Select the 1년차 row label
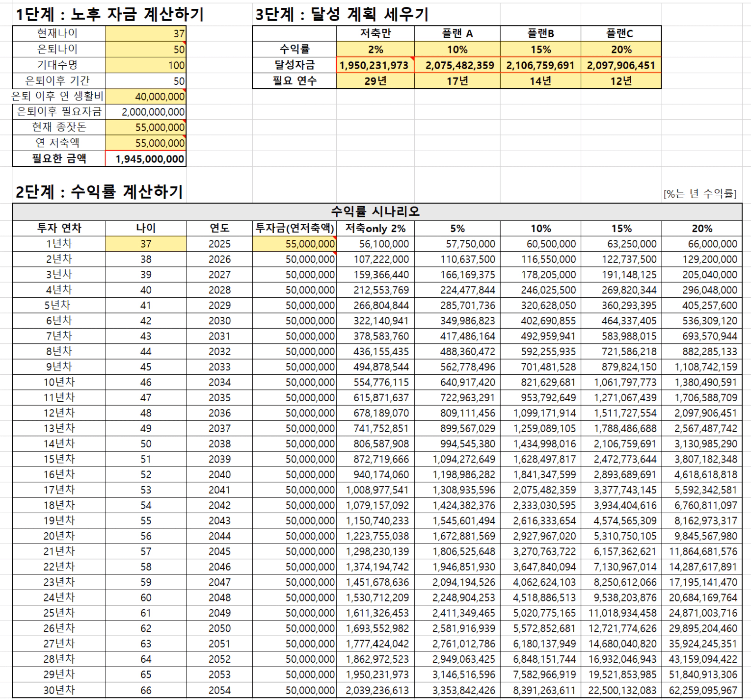 pyautogui.click(x=59, y=244)
